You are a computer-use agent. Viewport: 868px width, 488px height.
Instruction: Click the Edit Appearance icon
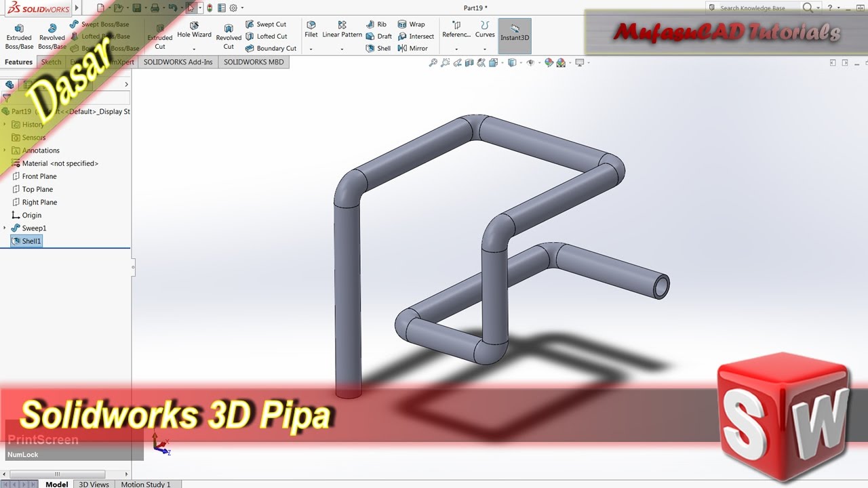click(x=549, y=63)
